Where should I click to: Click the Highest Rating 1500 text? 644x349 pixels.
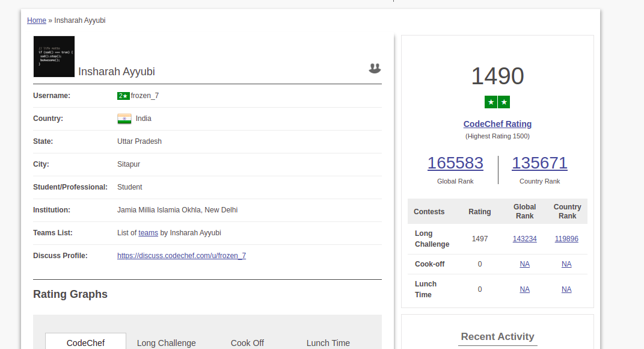[x=497, y=136]
